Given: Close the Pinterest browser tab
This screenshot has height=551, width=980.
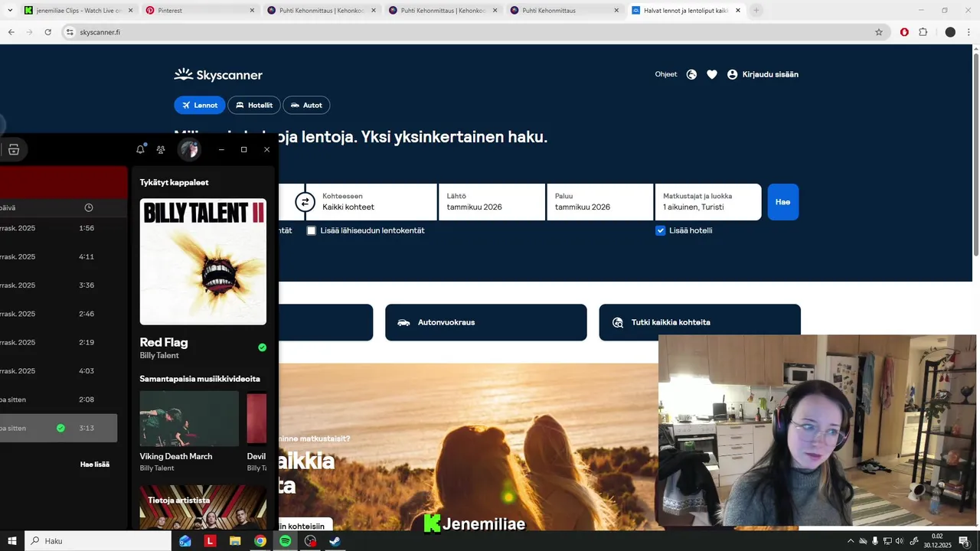Looking at the screenshot, I should [x=252, y=11].
